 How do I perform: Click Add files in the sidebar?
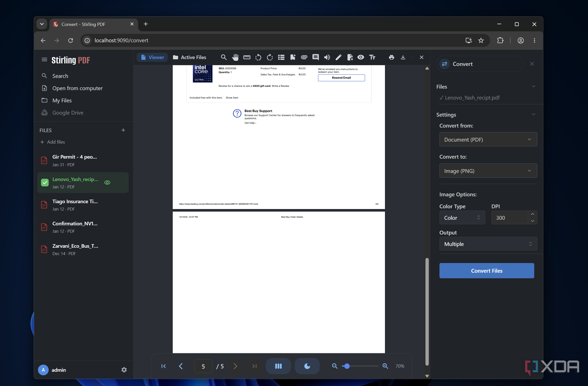click(x=52, y=142)
